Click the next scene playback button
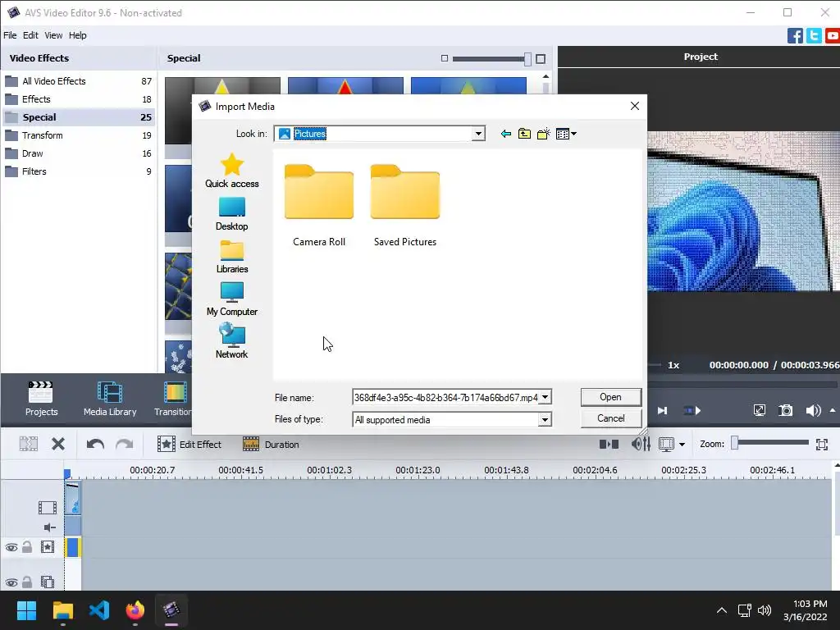 pos(692,411)
